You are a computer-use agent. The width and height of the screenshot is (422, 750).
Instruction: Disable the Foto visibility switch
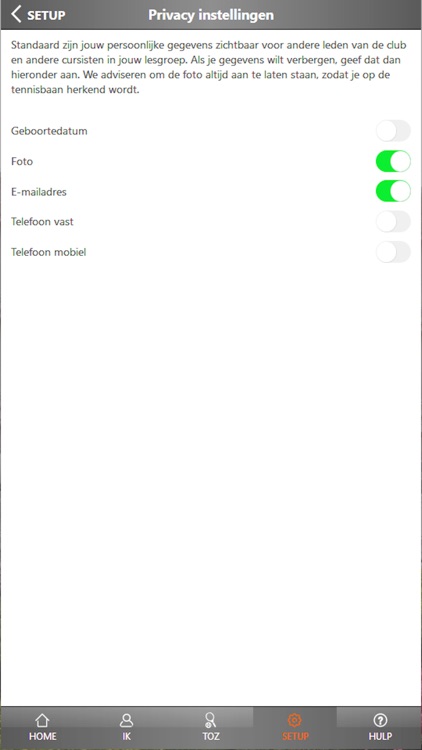tap(393, 161)
